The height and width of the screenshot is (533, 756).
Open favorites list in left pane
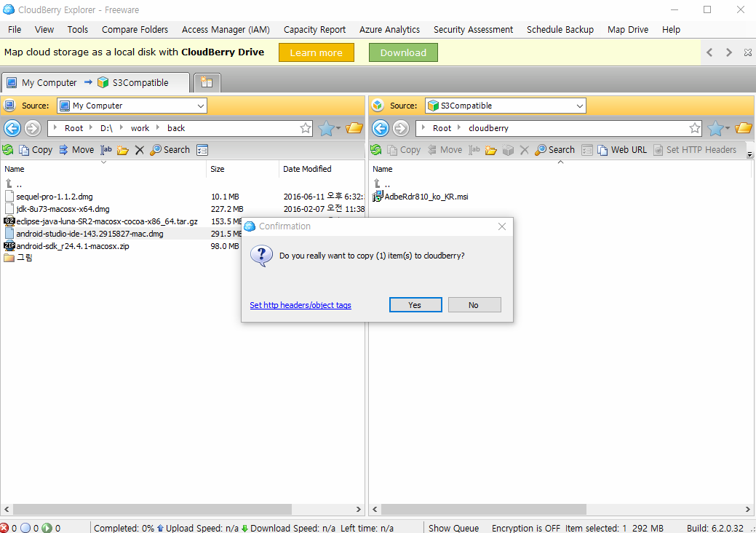(x=330, y=128)
